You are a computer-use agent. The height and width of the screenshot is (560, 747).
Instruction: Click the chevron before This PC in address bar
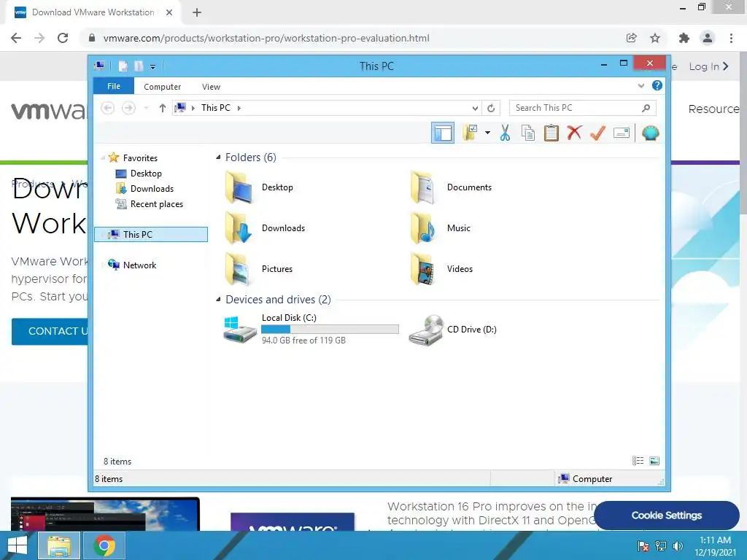point(193,108)
